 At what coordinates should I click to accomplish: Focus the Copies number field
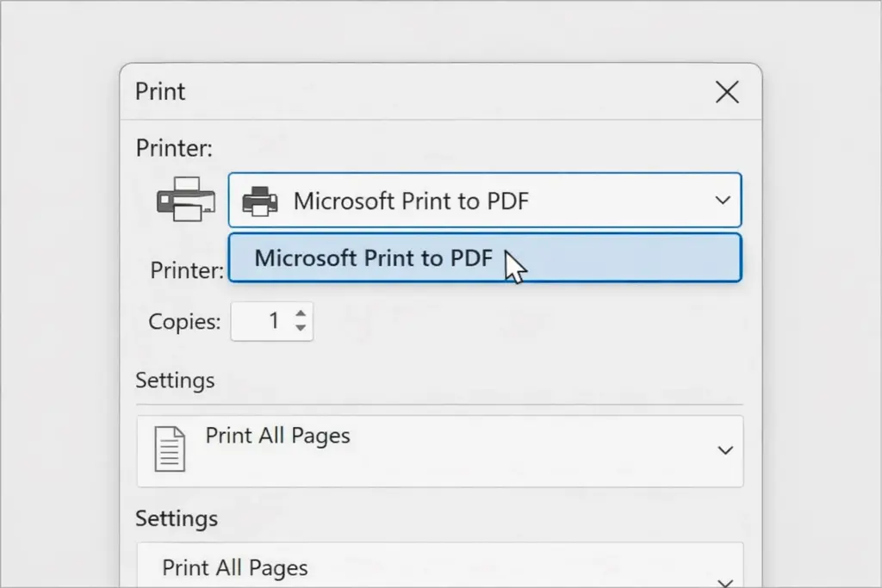(271, 321)
